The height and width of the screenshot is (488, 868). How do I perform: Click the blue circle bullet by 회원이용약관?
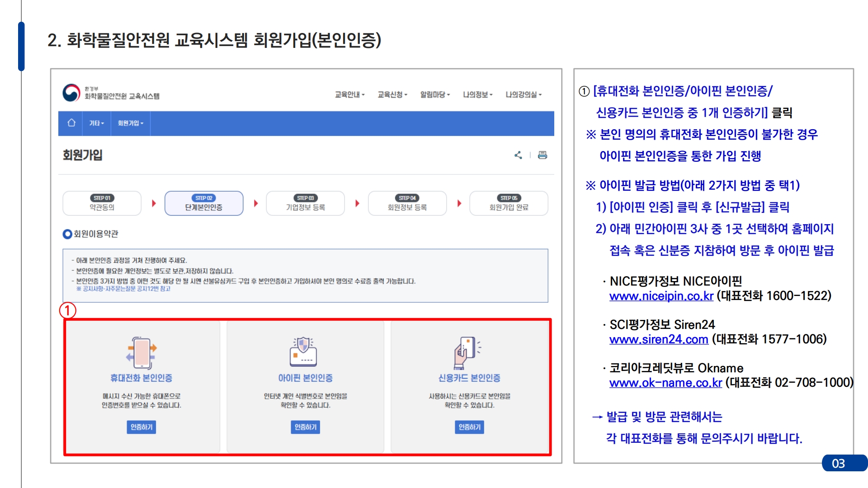67,234
